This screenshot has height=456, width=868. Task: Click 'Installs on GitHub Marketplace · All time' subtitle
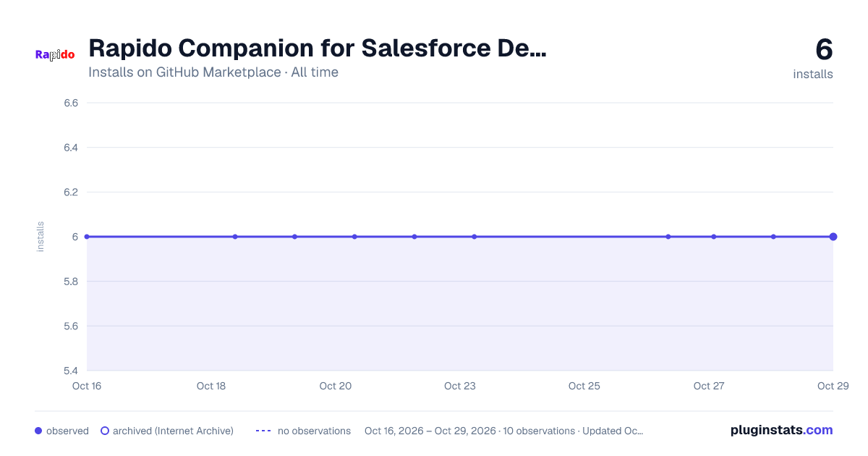pyautogui.click(x=213, y=72)
